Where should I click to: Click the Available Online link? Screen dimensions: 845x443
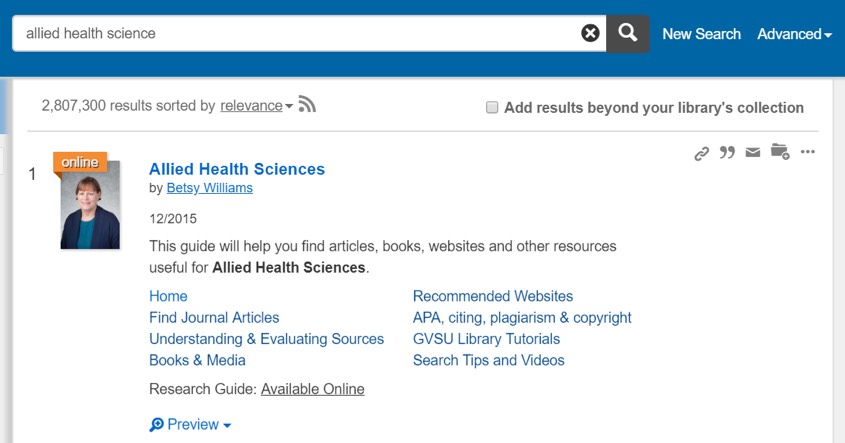[x=312, y=389]
